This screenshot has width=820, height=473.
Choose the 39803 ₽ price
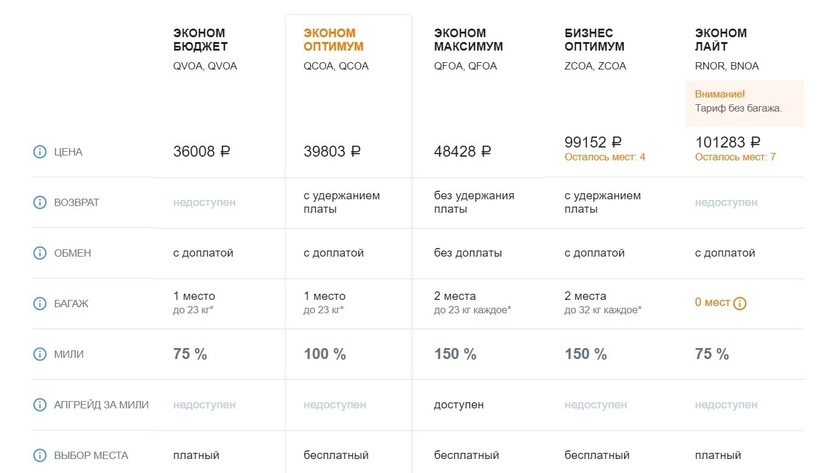(x=332, y=152)
